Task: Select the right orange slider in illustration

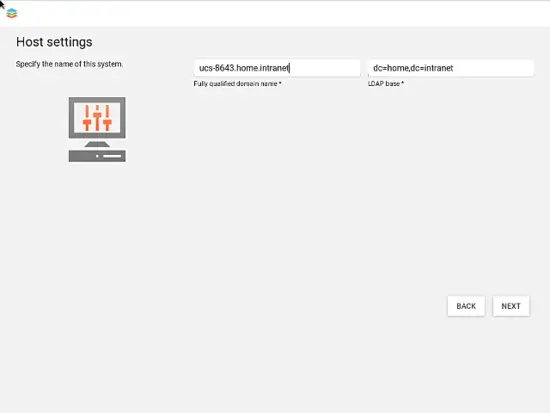Action: click(x=107, y=118)
